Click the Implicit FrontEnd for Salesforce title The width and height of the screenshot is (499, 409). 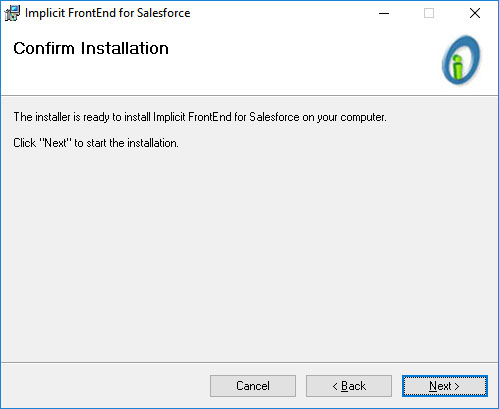(x=108, y=13)
